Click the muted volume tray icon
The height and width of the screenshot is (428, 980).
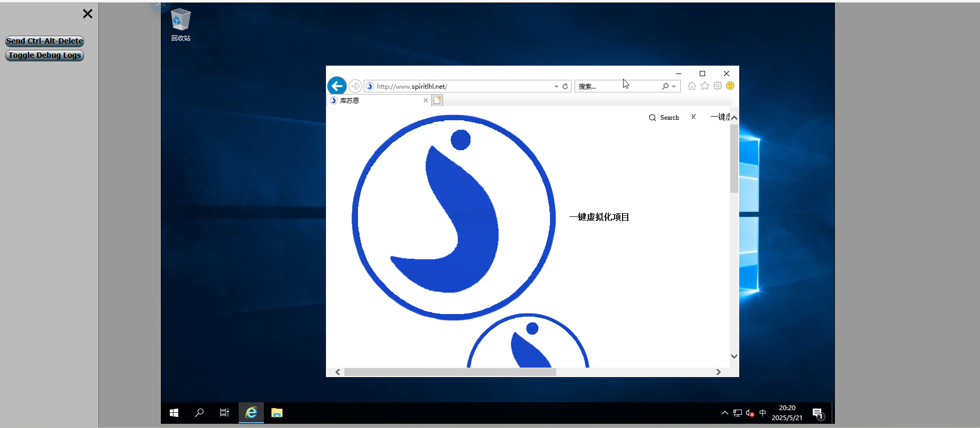click(750, 413)
